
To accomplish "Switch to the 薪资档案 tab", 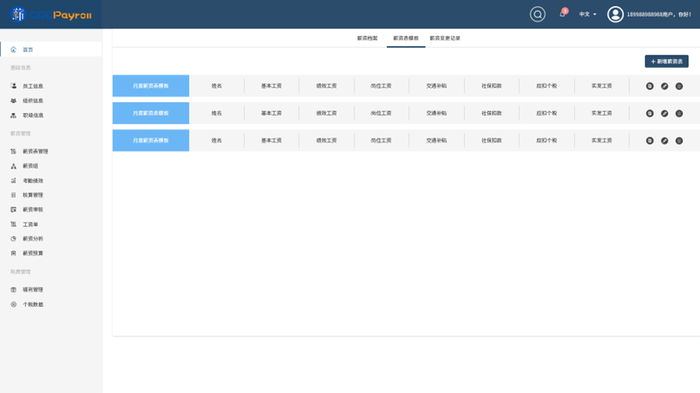I will (367, 38).
